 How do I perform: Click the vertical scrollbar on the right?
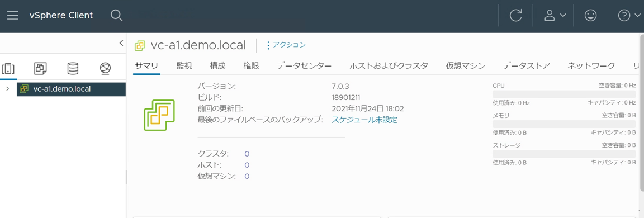(641, 113)
